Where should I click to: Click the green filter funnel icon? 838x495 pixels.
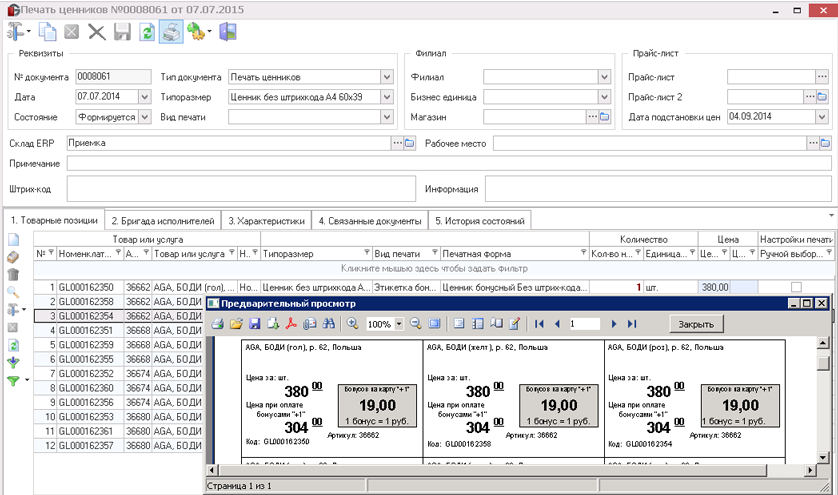coord(15,381)
